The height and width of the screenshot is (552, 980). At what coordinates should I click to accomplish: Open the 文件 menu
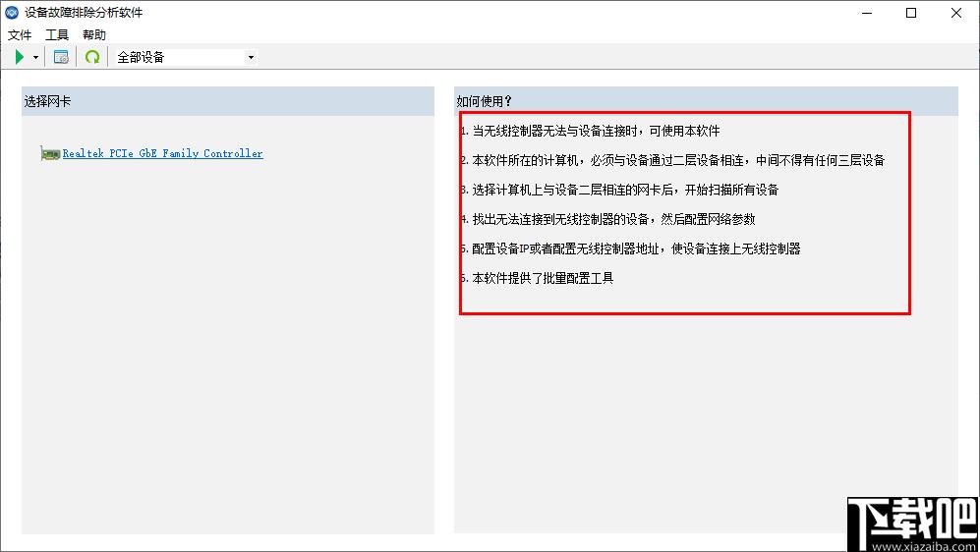20,34
